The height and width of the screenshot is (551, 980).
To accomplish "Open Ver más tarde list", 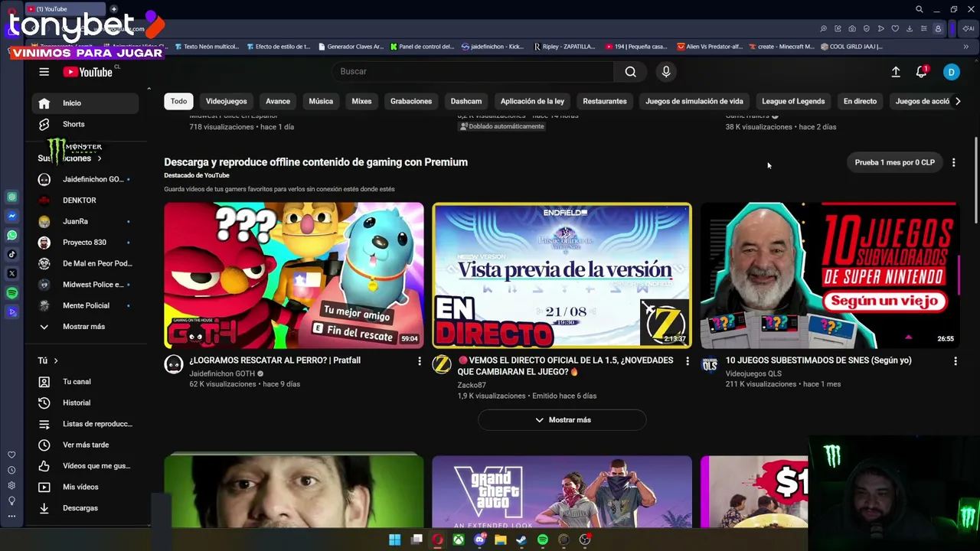I will pyautogui.click(x=85, y=445).
